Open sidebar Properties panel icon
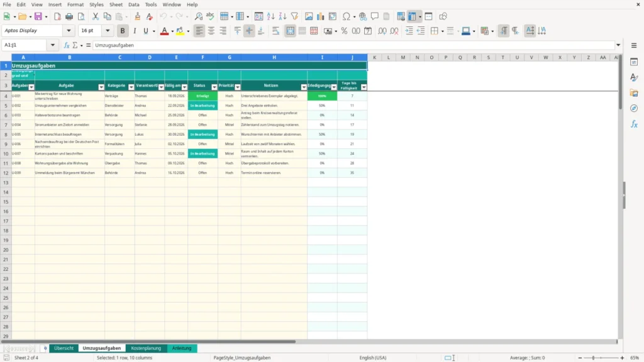Image resolution: width=644 pixels, height=362 pixels. pyautogui.click(x=634, y=62)
